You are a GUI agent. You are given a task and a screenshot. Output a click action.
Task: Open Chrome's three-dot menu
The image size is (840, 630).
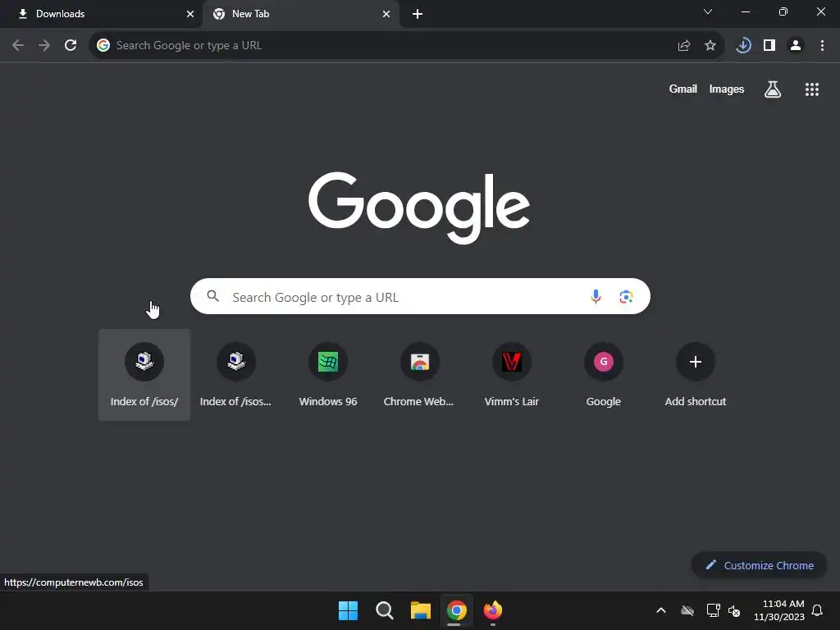822,46
